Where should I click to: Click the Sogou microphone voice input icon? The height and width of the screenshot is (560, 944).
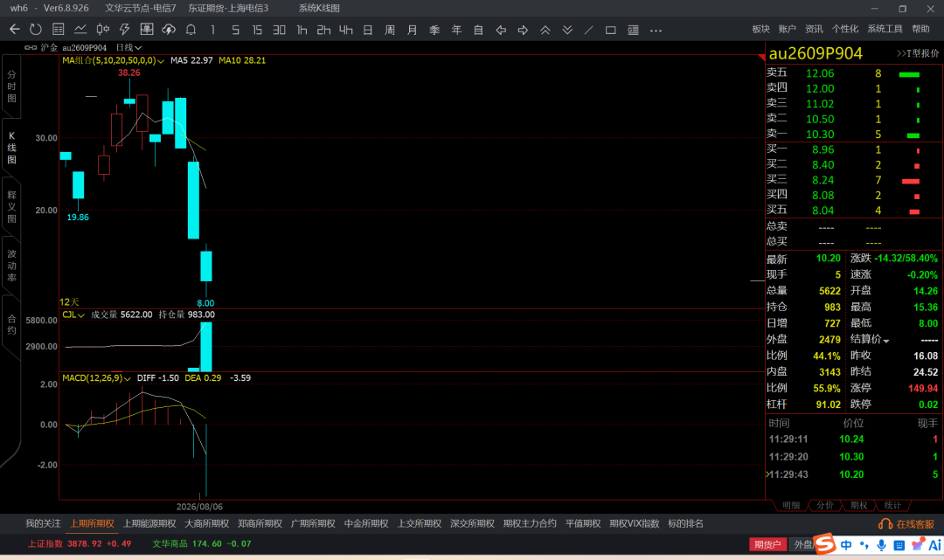point(881,545)
